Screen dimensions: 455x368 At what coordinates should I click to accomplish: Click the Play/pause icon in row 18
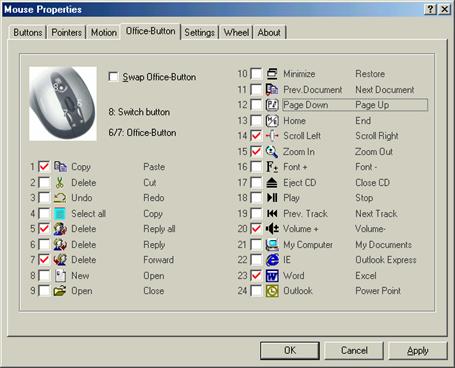coord(272,198)
